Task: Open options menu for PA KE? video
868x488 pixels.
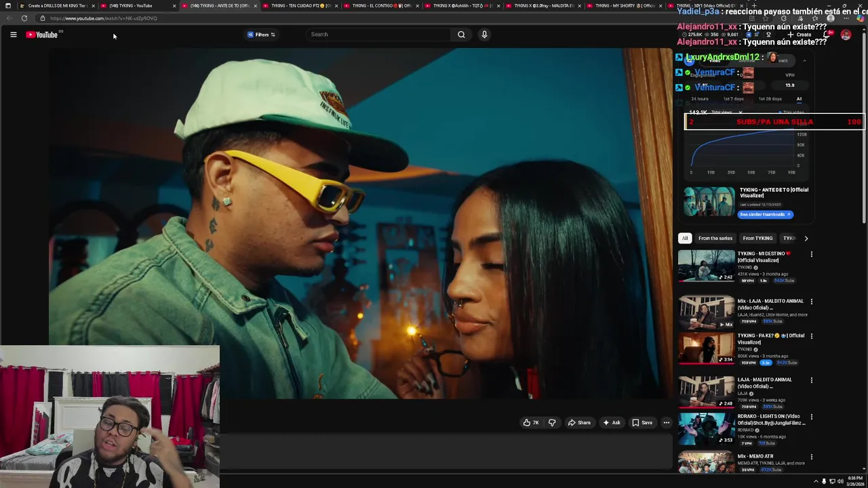Action: (x=811, y=337)
